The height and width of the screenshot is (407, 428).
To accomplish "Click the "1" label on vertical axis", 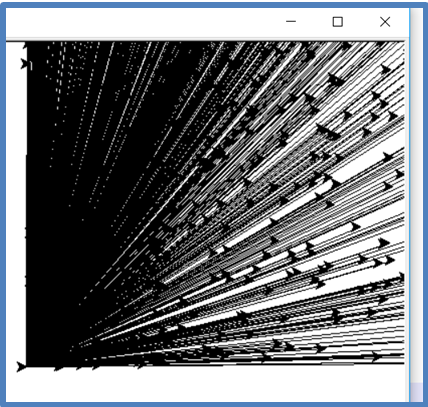I will tap(31, 66).
